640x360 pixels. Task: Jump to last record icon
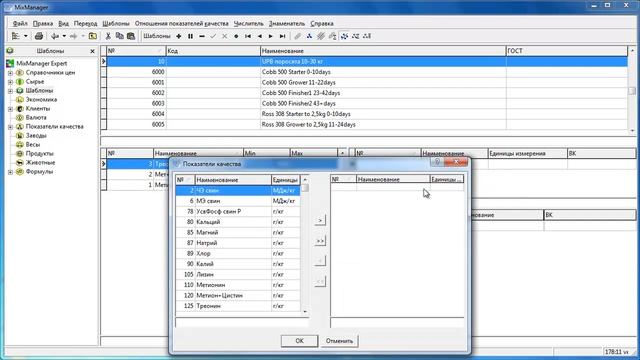coord(282,36)
